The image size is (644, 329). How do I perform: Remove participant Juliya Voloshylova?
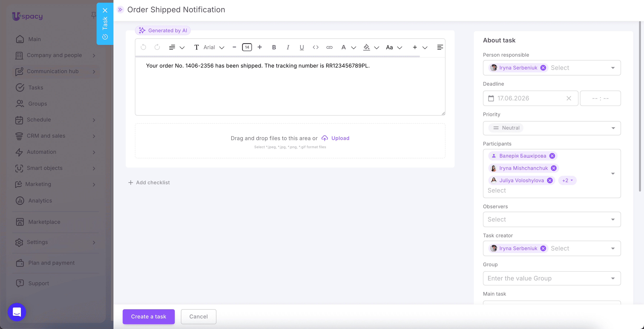550,180
